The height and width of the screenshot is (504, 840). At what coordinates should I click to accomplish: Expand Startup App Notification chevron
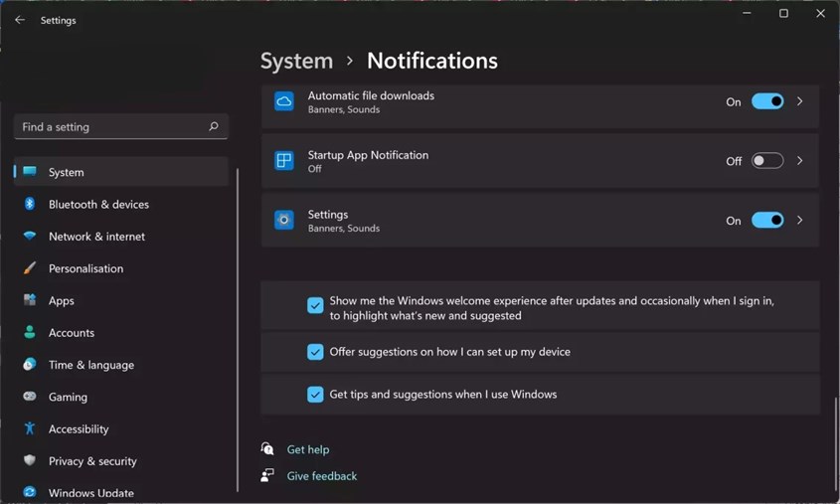(x=800, y=161)
